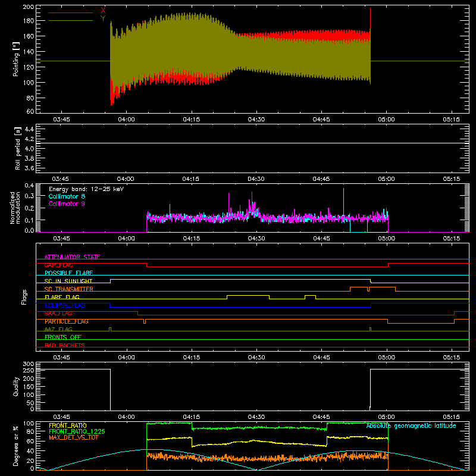The height and width of the screenshot is (476, 476).
Task: Click the FLARE_FLAG label
Action: (x=62, y=297)
